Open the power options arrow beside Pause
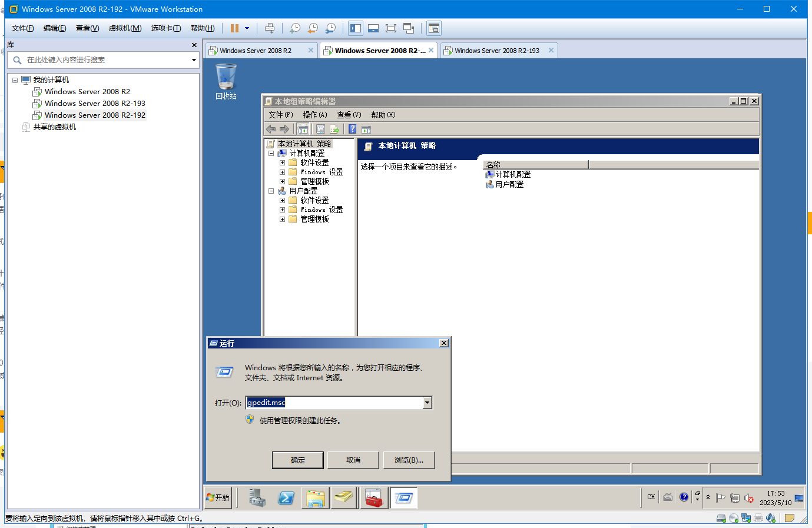The height and width of the screenshot is (528, 812). pos(247,28)
